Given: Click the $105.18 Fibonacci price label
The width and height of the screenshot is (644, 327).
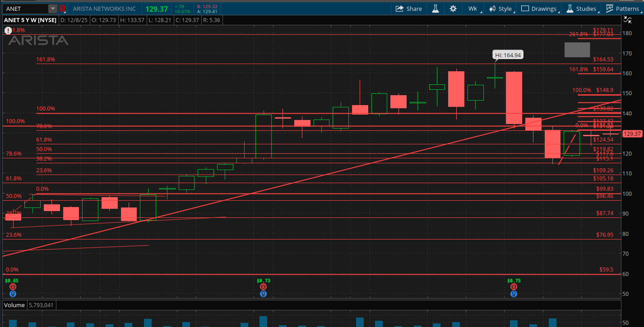Looking at the screenshot, I should [603, 179].
